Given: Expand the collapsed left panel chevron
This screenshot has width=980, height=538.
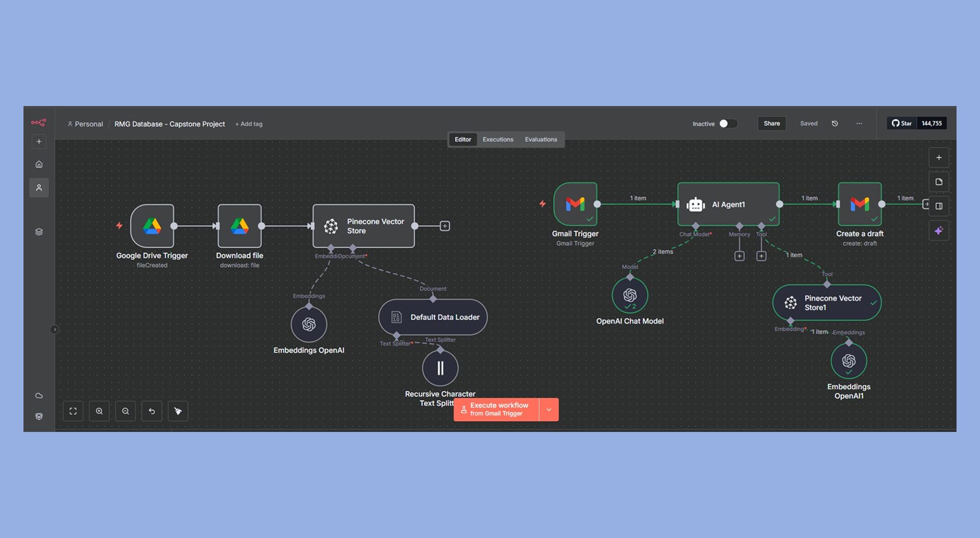Looking at the screenshot, I should click(55, 329).
